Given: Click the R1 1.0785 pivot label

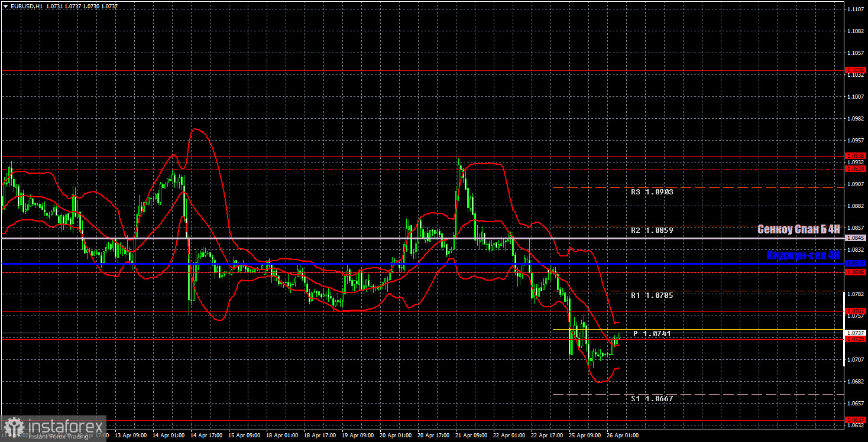Looking at the screenshot, I should click(x=652, y=295).
